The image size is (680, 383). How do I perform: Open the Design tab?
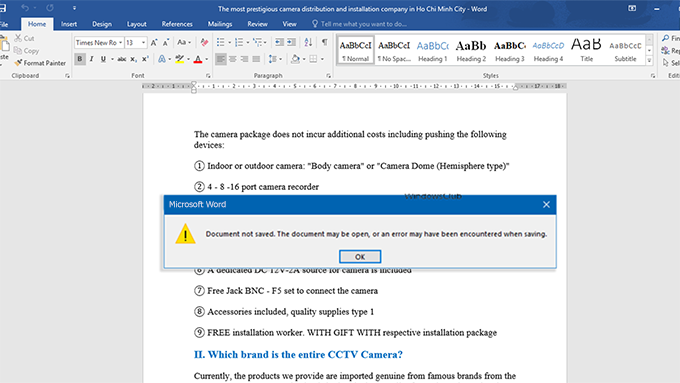102,24
